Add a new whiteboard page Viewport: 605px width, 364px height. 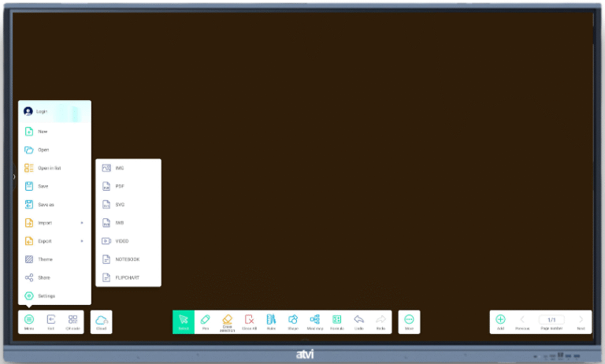[x=500, y=321]
